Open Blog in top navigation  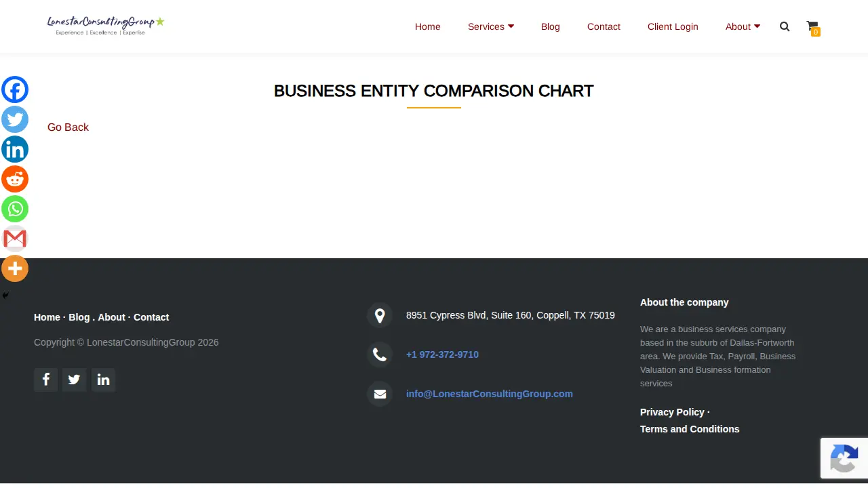pyautogui.click(x=551, y=26)
